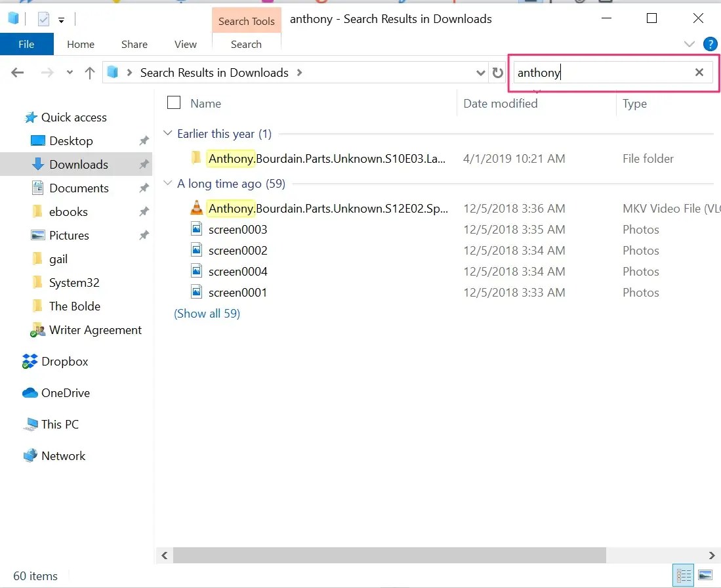Go back using the back arrow
721x588 pixels.
(x=18, y=73)
